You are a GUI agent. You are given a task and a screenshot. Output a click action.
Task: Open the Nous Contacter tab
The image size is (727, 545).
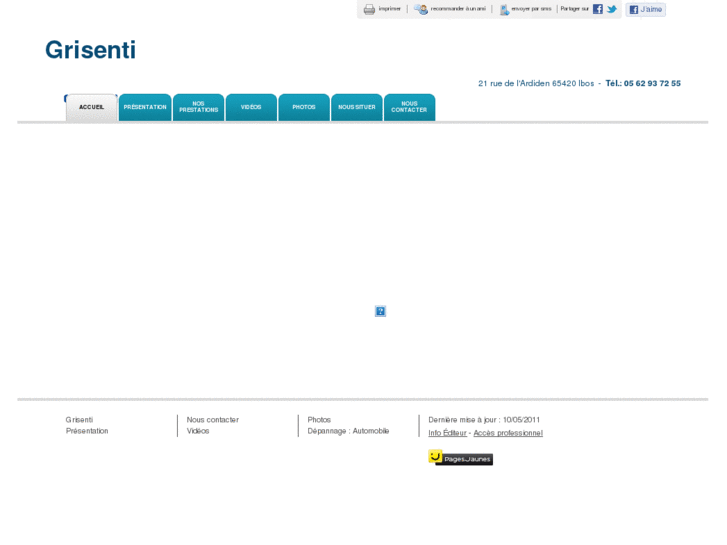pyautogui.click(x=409, y=108)
